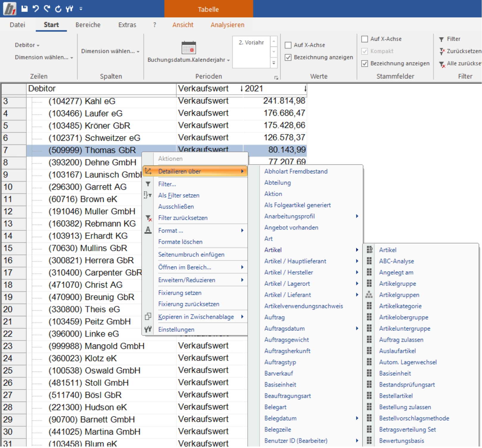This screenshot has width=482, height=448.
Task: Select row header number 12
Action: pos(13,212)
